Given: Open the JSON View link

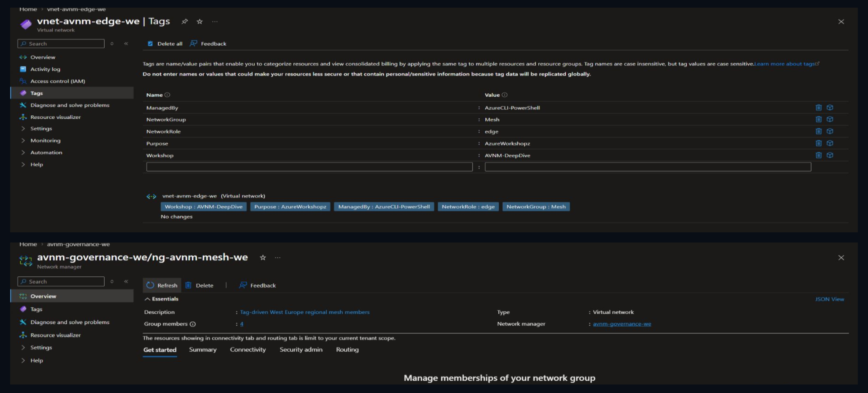Looking at the screenshot, I should (x=829, y=299).
